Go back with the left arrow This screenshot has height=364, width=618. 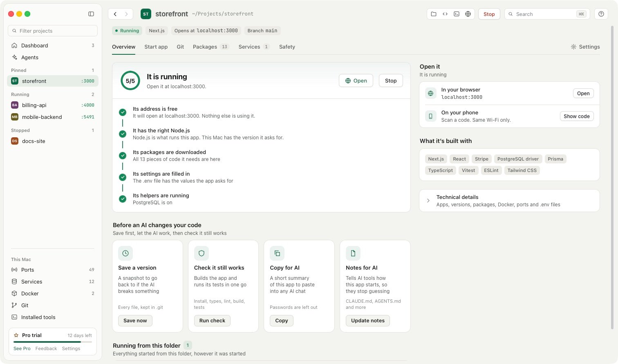coord(115,14)
